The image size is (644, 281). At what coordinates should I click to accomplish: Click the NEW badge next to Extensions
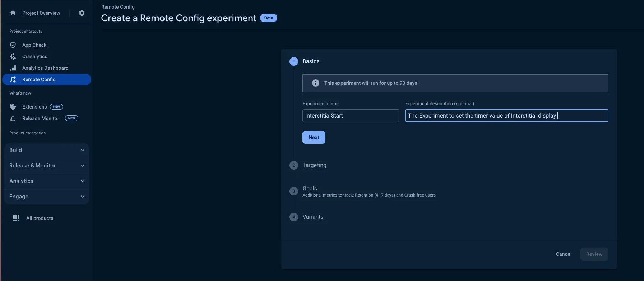pyautogui.click(x=56, y=107)
